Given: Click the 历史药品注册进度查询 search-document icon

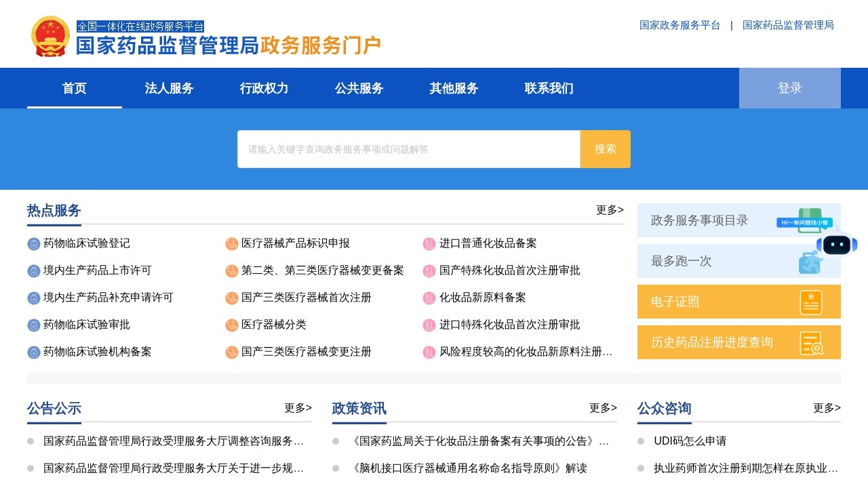Looking at the screenshot, I should pos(811,343).
